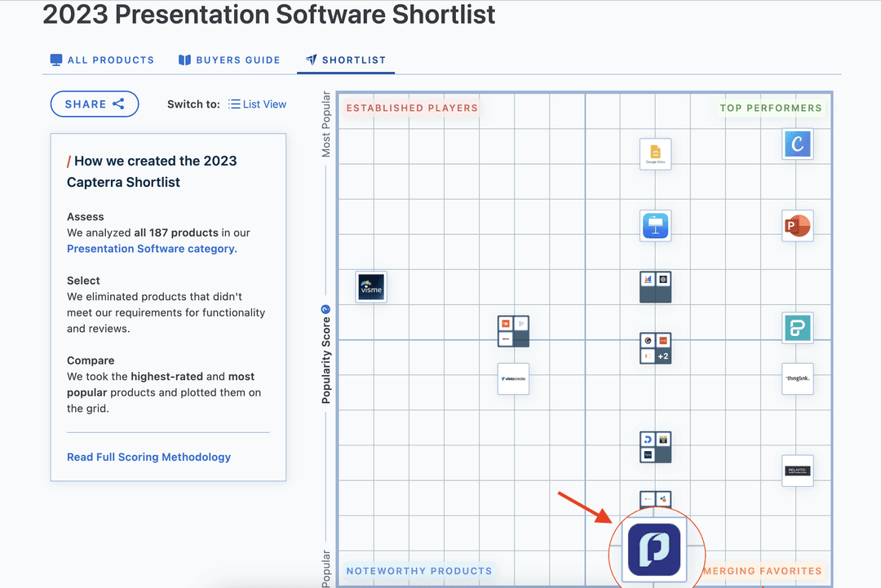This screenshot has width=881, height=588.
Task: Open the Visme icon in Established Players quadrant
Action: [x=371, y=287]
